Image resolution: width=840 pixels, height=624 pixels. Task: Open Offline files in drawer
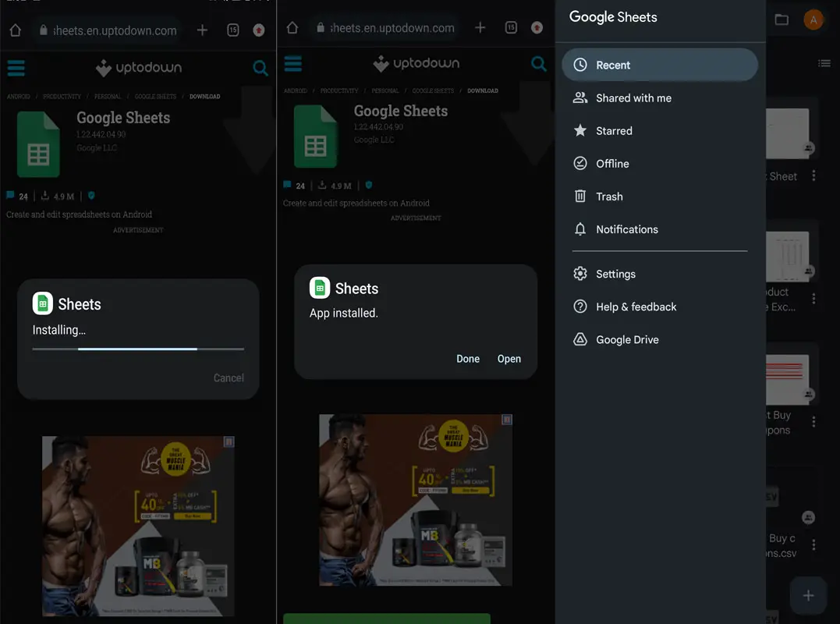[660, 163]
